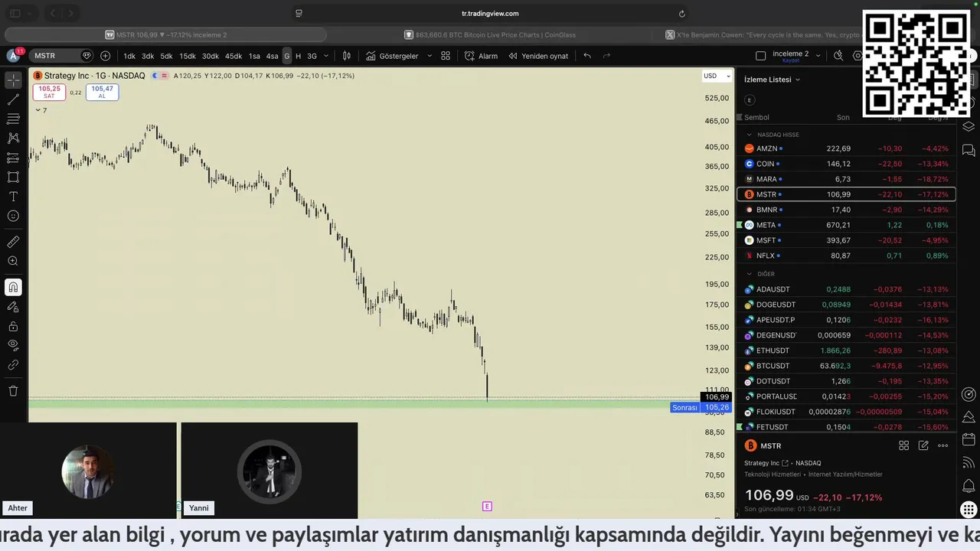Add symbol to compare with plus icon
This screenshot has width=980, height=551.
click(x=105, y=56)
